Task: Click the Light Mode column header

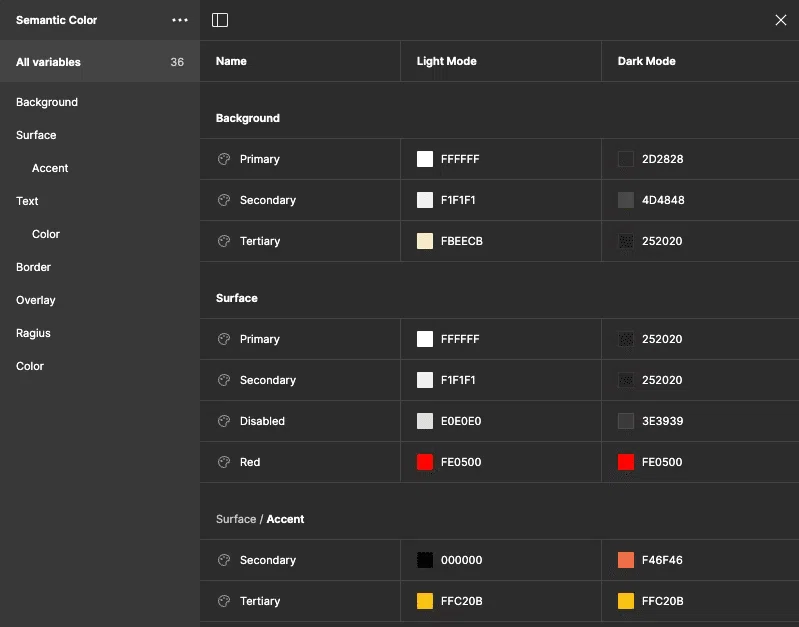Action: (x=446, y=61)
